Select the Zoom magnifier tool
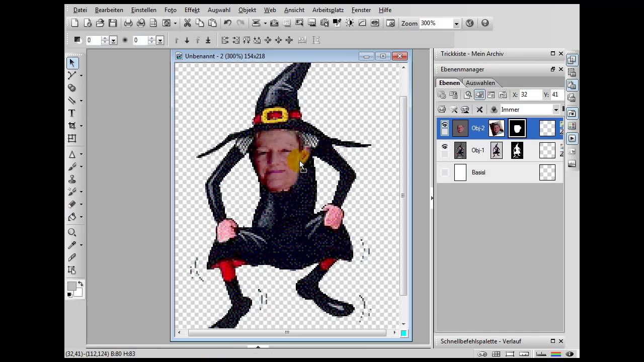The height and width of the screenshot is (362, 644). tap(72, 232)
